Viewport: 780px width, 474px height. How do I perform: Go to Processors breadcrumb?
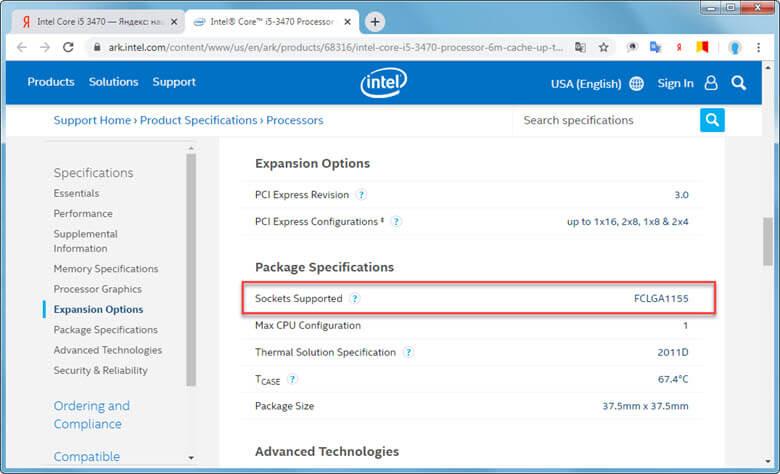tap(294, 120)
